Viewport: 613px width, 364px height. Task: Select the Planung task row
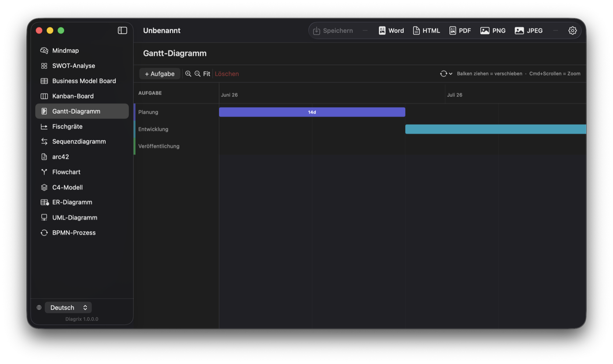pyautogui.click(x=176, y=112)
